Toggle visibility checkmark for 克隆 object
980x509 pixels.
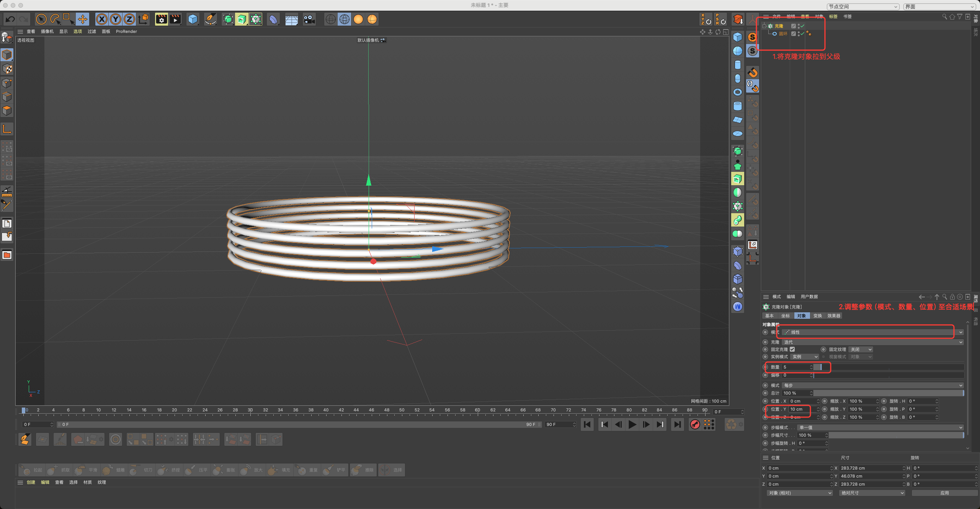[802, 26]
